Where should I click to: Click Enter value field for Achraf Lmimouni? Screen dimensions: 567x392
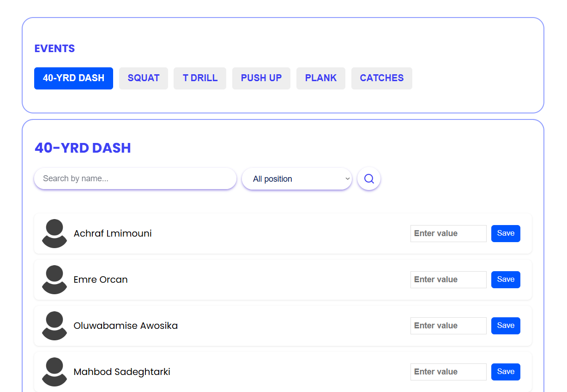click(x=448, y=233)
